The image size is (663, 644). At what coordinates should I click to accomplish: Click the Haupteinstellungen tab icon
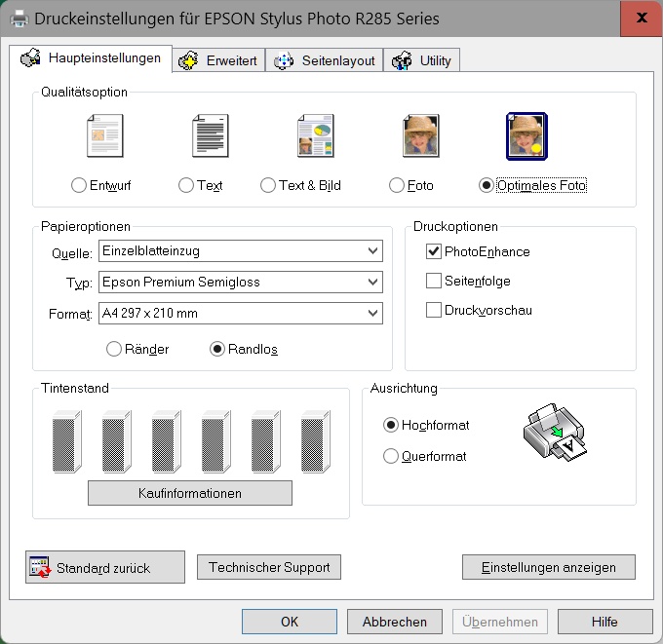pos(31,57)
